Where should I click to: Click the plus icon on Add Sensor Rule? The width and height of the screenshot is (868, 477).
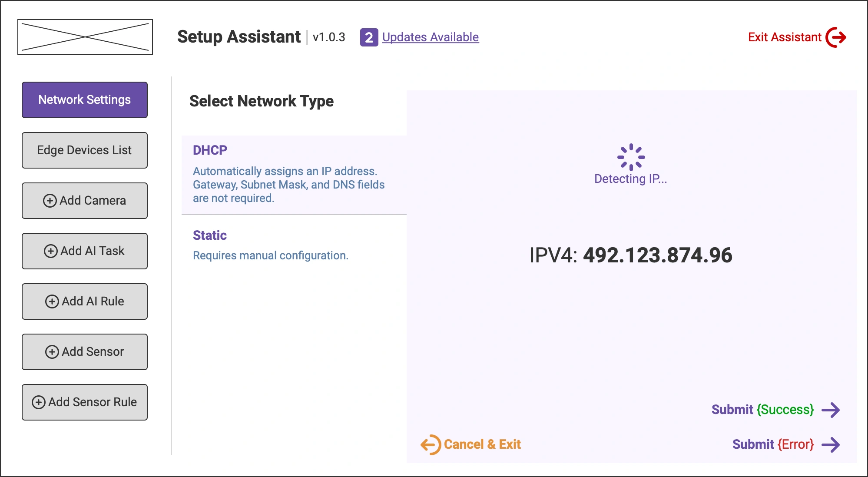click(39, 402)
